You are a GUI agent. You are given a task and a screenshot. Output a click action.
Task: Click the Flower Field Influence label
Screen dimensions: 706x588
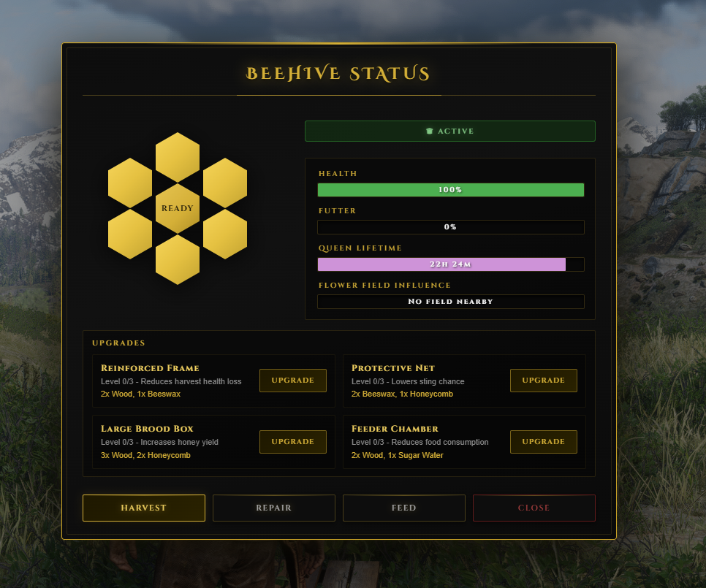coord(384,285)
